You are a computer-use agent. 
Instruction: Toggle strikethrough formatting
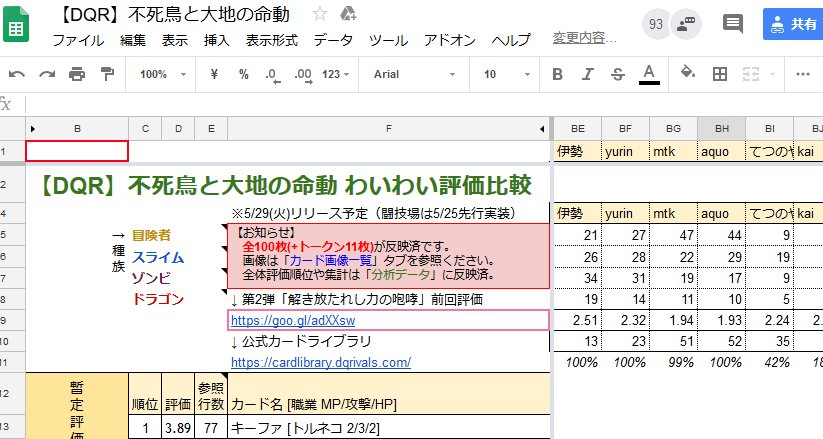(618, 75)
